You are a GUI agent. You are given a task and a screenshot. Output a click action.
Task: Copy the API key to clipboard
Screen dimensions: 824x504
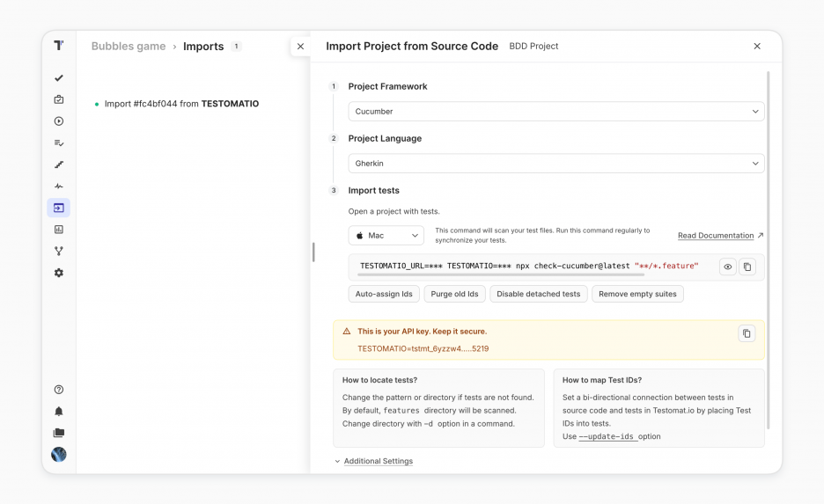(747, 333)
